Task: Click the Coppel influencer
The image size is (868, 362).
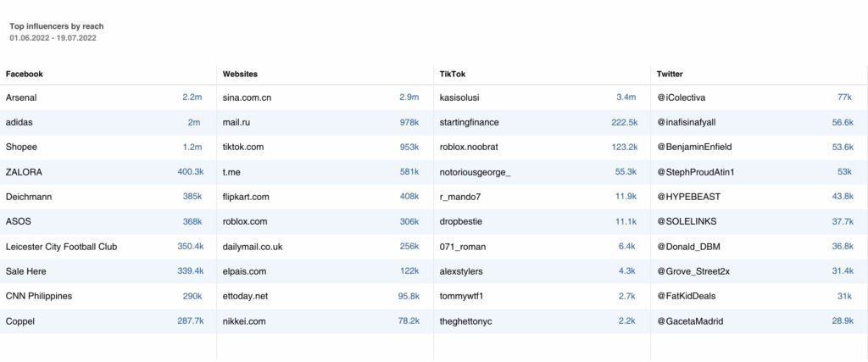Action: coord(20,321)
